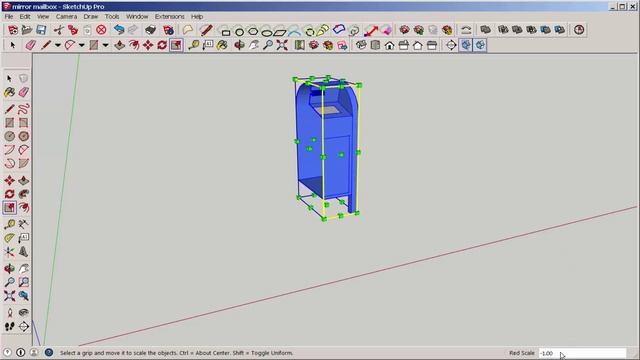Toggle the second highlighted blue cube icon
Image resolution: width=640 pixels, height=360 pixels.
coord(480,45)
